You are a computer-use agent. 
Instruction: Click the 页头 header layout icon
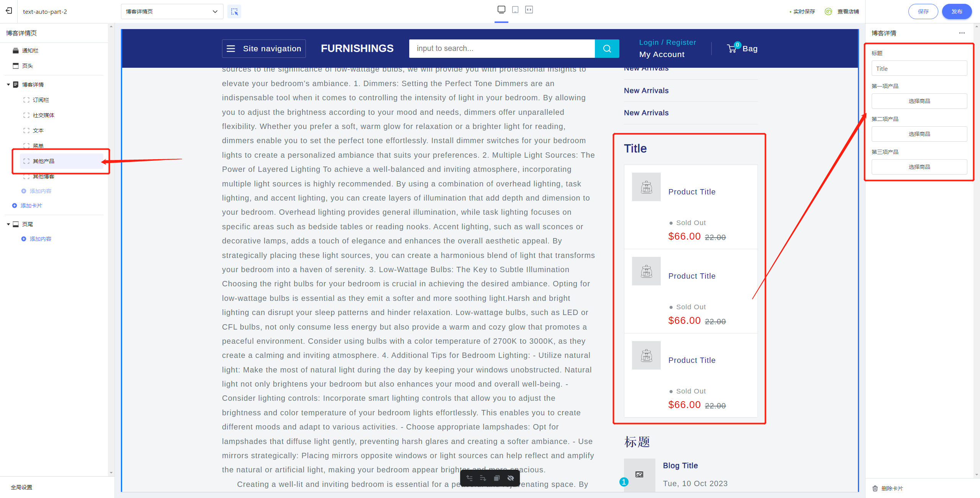(15, 66)
